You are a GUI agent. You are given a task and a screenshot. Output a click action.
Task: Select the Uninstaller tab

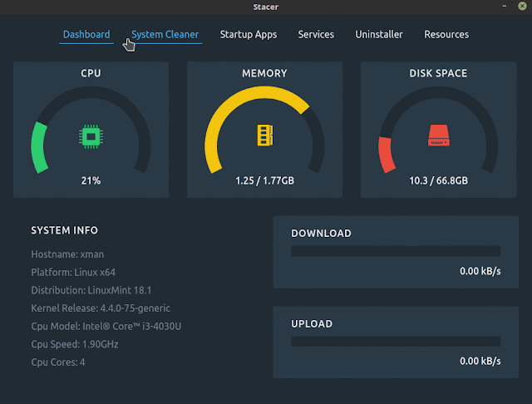[379, 35]
